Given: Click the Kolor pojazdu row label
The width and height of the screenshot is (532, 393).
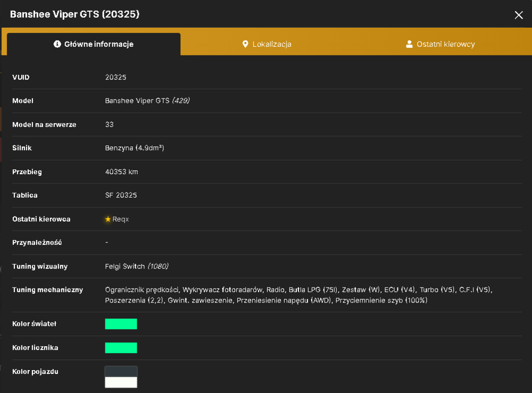Looking at the screenshot, I should [x=35, y=372].
